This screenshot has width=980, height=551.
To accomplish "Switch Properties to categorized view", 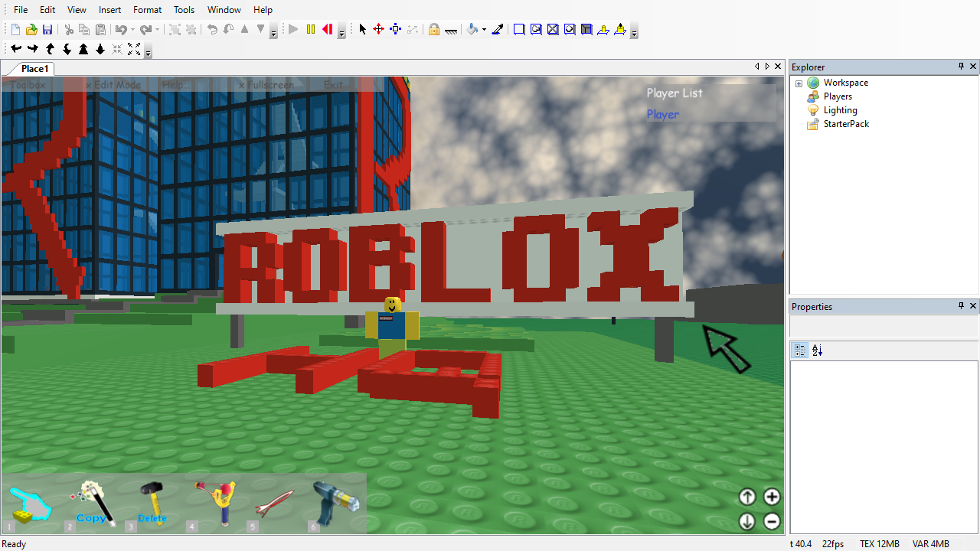I will [x=800, y=350].
